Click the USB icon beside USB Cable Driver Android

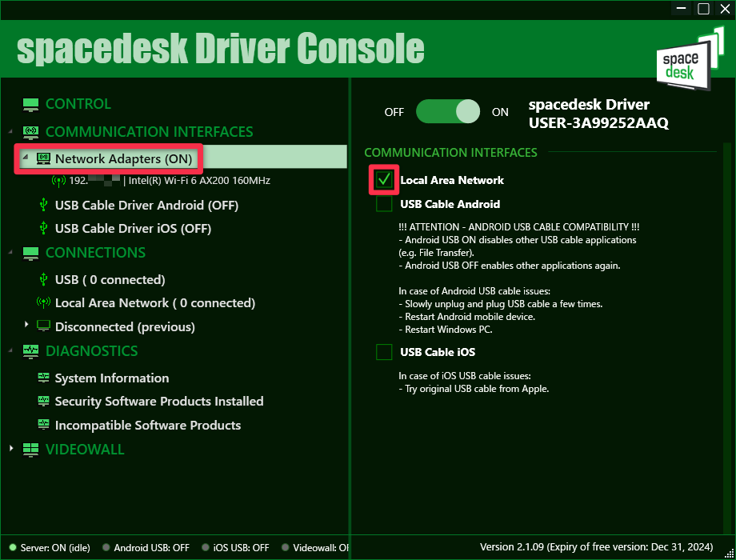44,205
